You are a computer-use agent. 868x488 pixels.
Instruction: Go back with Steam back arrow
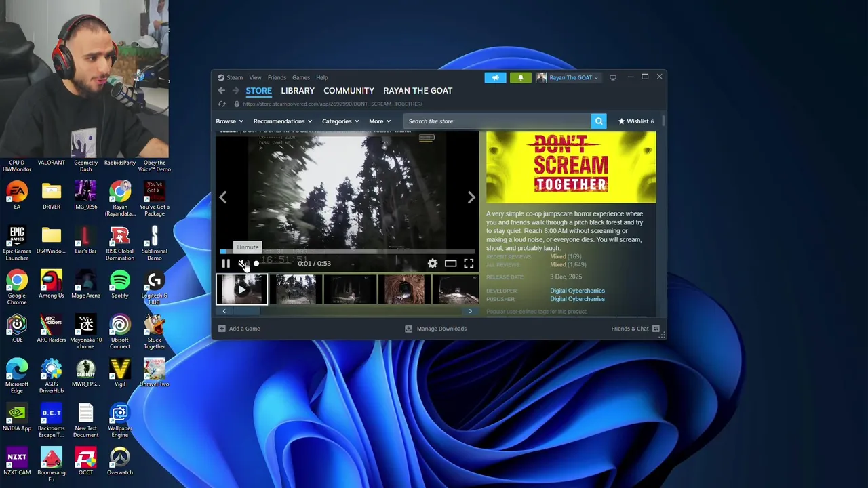point(222,91)
